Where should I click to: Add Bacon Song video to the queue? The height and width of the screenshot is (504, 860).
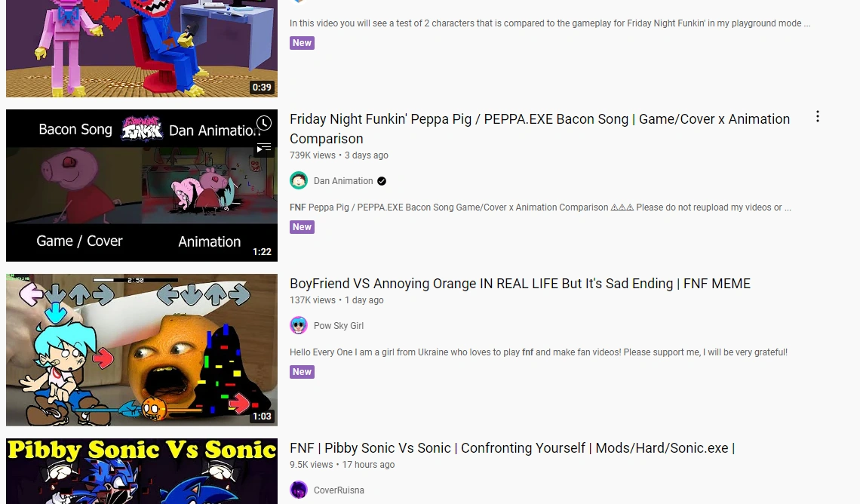pyautogui.click(x=263, y=149)
